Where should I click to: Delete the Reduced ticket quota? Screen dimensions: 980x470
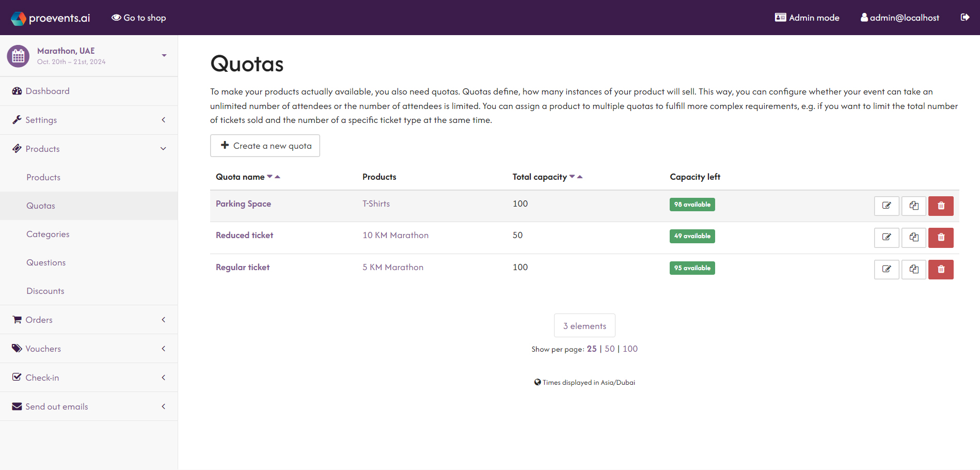click(x=940, y=238)
